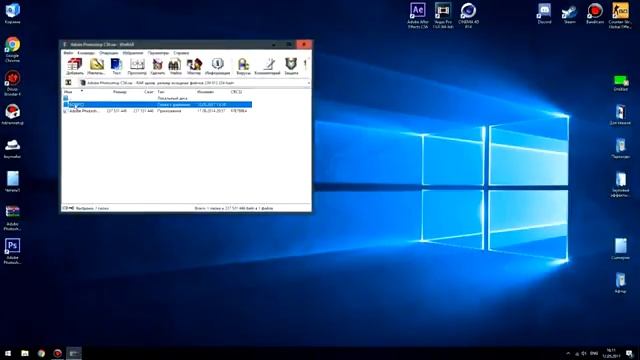Viewport: 640px width, 360px height.
Task: Select the Ps Adobe Photoshop desktop shortcut
Action: (x=13, y=251)
